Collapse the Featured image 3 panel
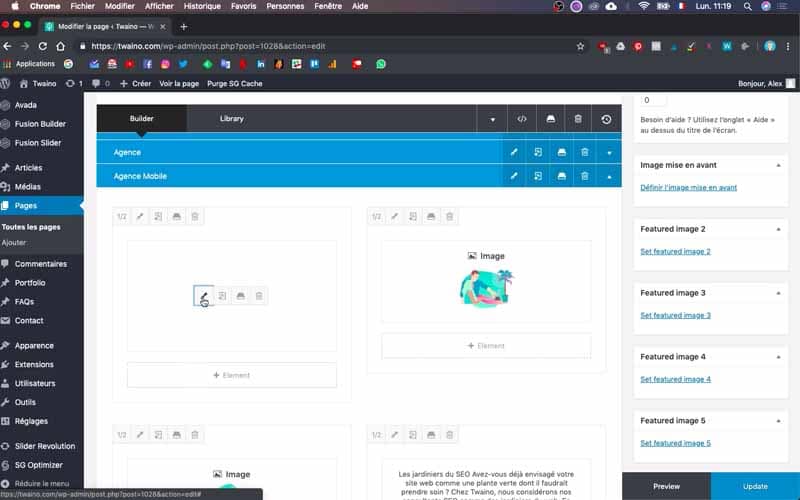Screen dimensions: 800x500 [x=778, y=293]
